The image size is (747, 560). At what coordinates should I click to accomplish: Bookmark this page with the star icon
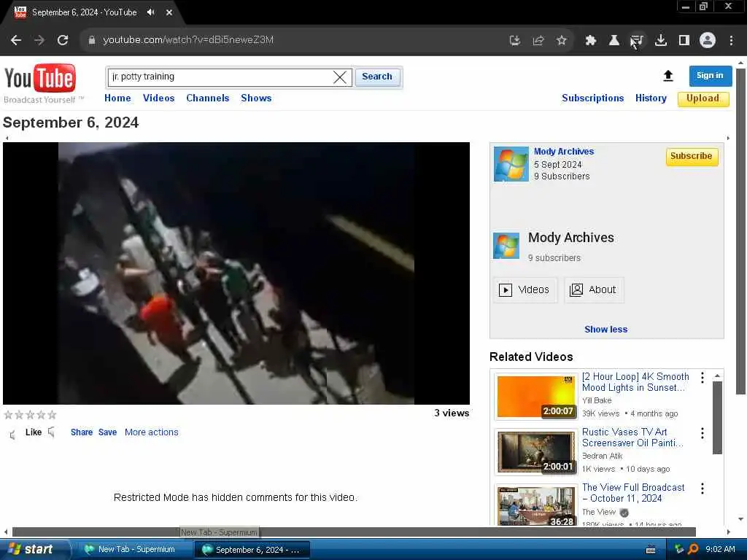click(x=562, y=41)
